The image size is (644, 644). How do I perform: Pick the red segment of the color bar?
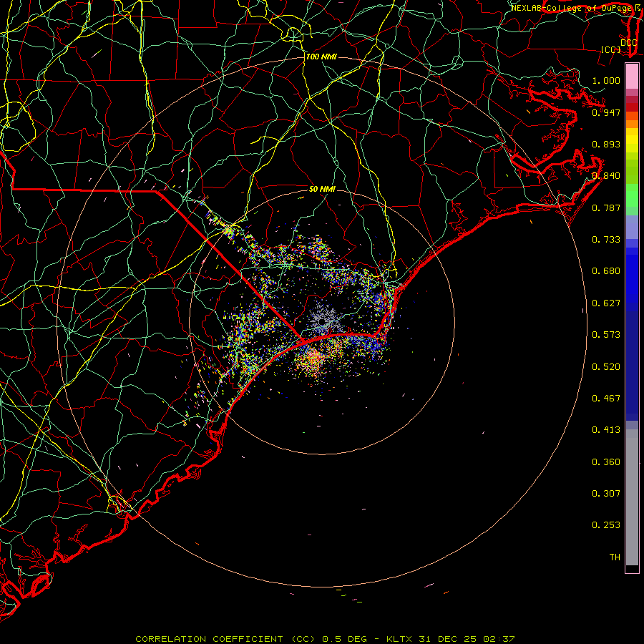(632, 107)
